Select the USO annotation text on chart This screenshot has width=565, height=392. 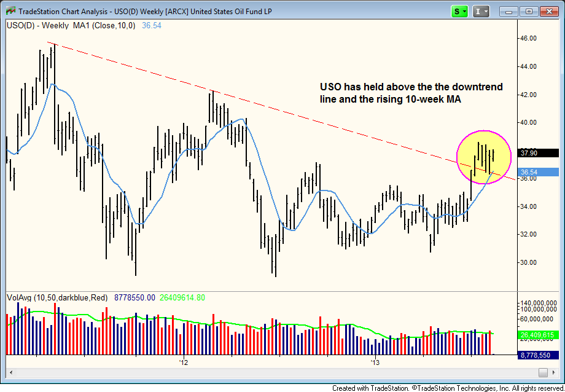click(x=411, y=93)
